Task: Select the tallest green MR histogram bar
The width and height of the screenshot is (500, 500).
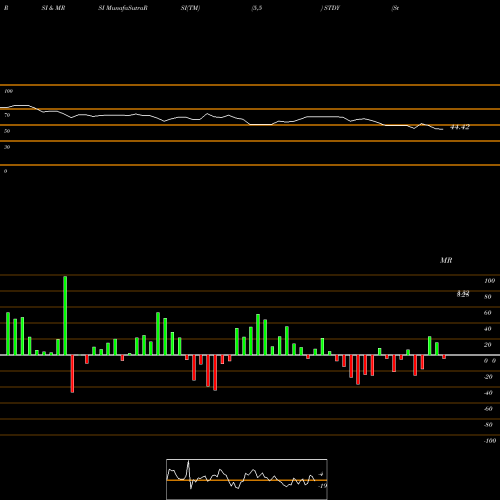Action: (x=65, y=315)
